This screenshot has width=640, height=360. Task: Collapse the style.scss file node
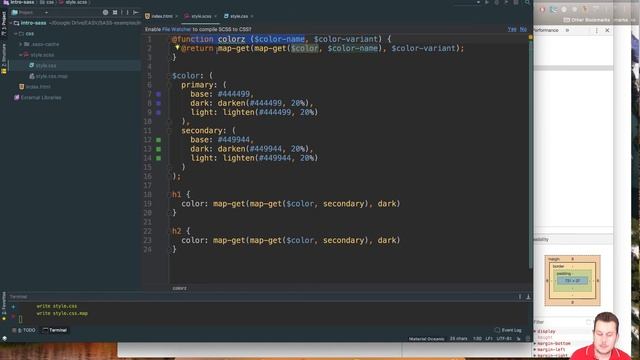point(20,55)
